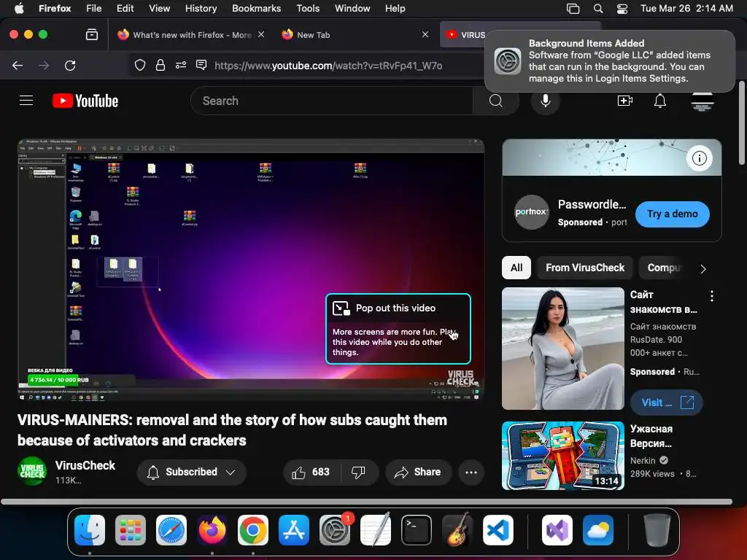This screenshot has height=560, width=747.
Task: Open the site permissions icon in address bar
Action: (x=181, y=65)
